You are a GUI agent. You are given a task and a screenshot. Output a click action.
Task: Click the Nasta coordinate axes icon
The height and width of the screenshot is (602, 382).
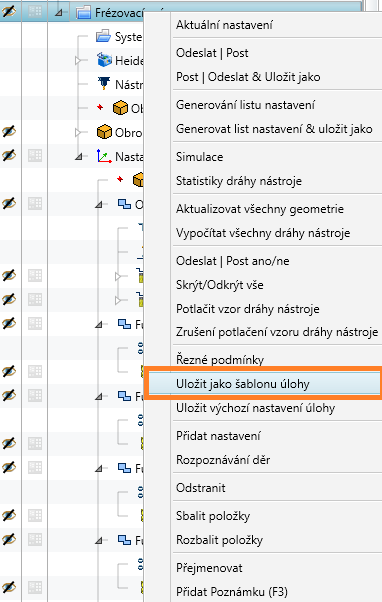(104, 156)
